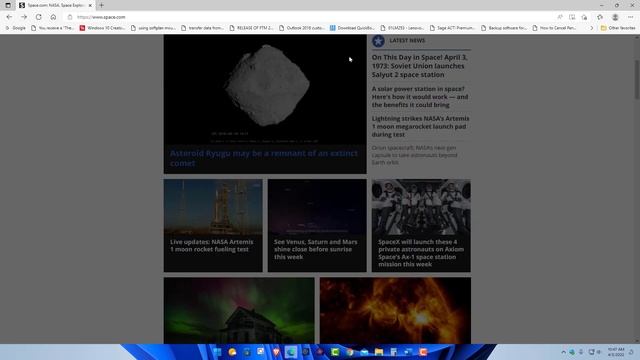Click the aurora over house image
Screen dimensions: 640x360
point(239,311)
